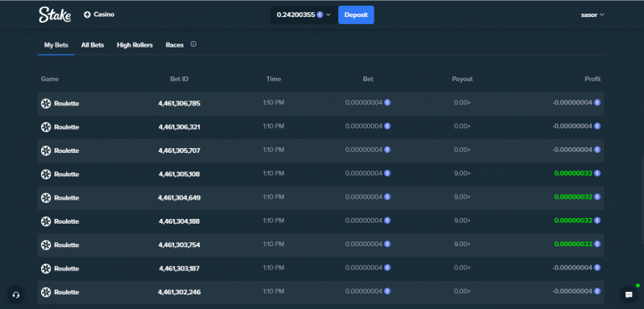This screenshot has width=644, height=309.
Task: Click Roulette game name in row 4,461,304,649
Action: tap(67, 198)
